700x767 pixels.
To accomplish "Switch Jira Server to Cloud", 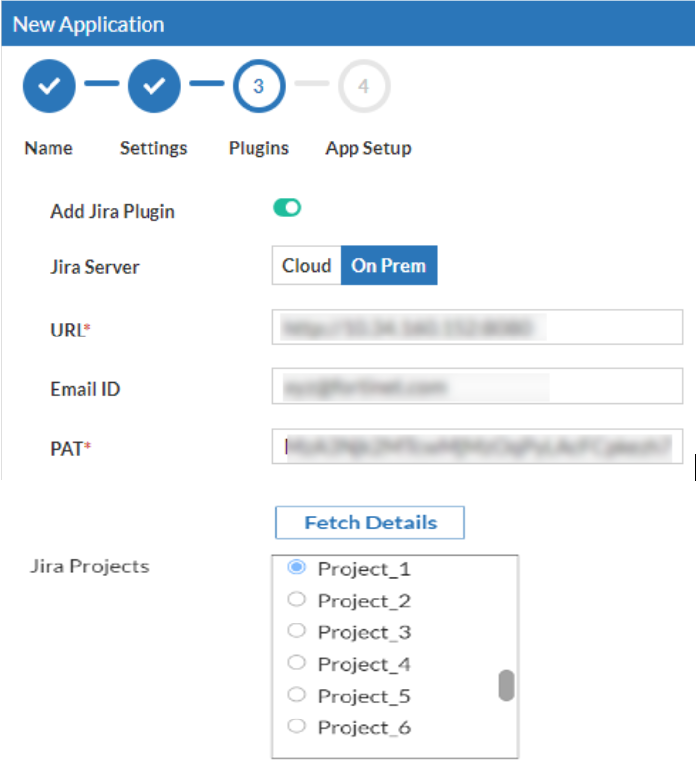I will [x=306, y=265].
